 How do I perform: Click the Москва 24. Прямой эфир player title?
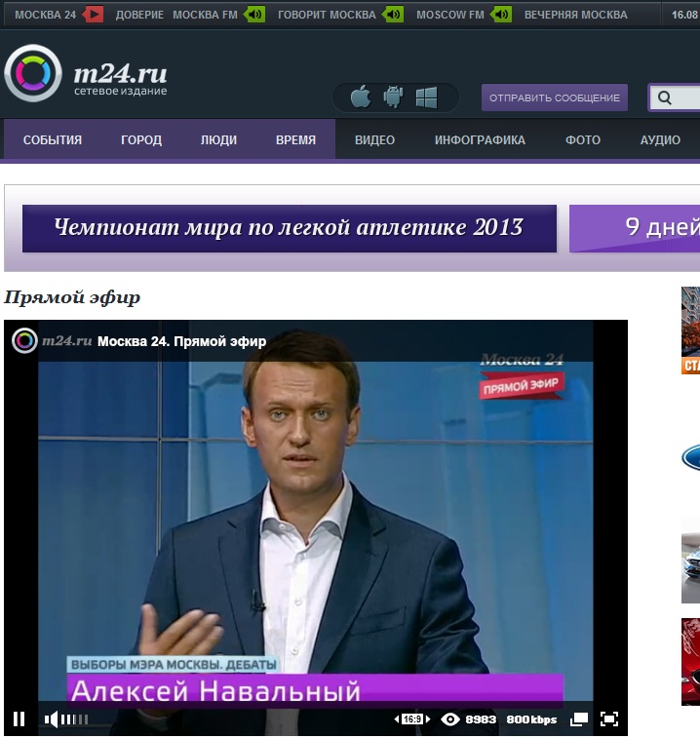(181, 341)
